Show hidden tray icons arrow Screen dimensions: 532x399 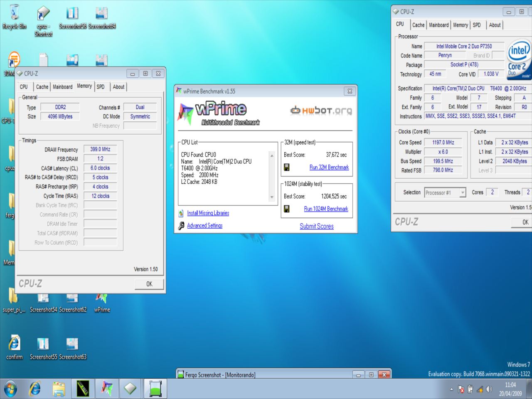pos(451,389)
